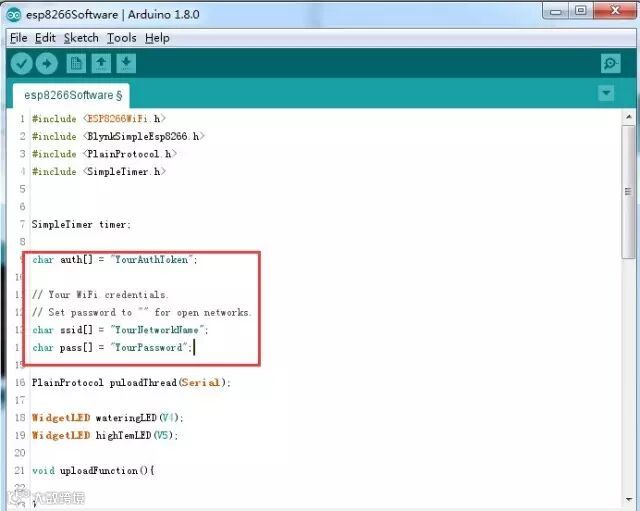Click the vertical scrollbar thumb
This screenshot has height=511, width=640.
pos(628,192)
